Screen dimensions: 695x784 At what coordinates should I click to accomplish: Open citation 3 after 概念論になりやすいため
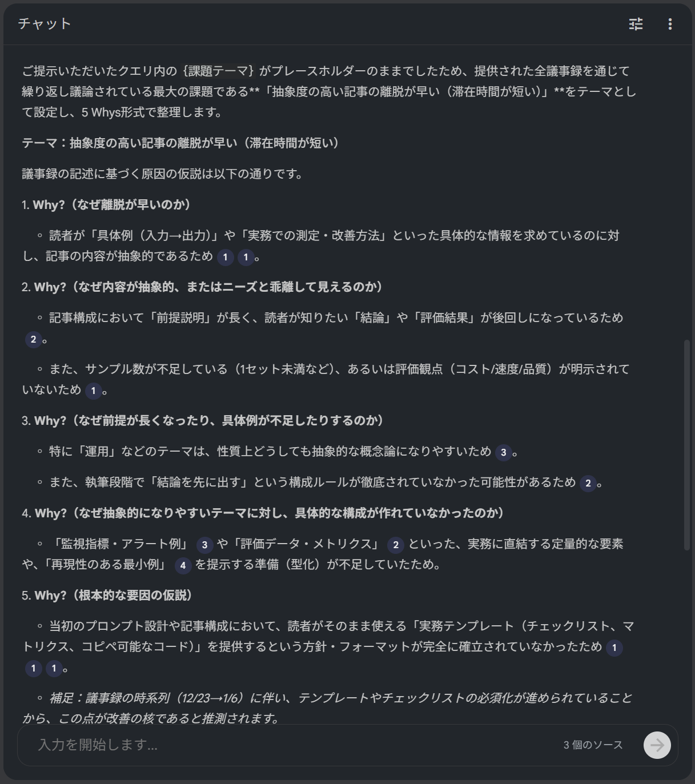pos(504,453)
